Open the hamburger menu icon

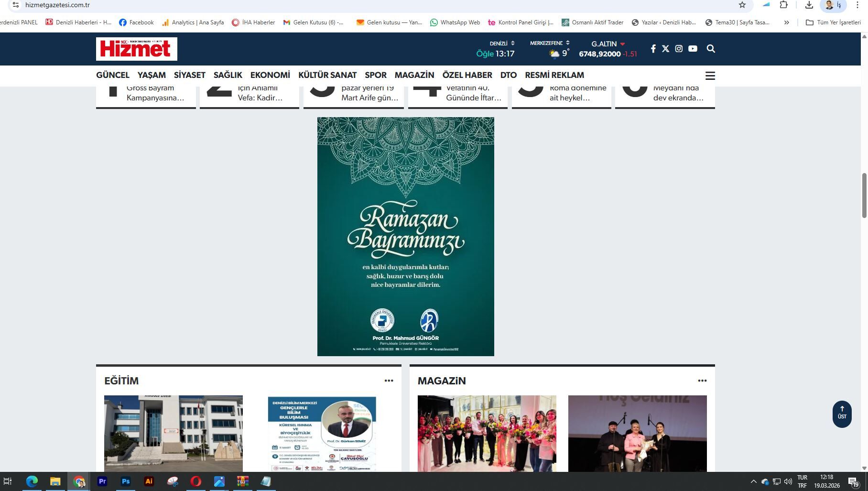click(710, 76)
